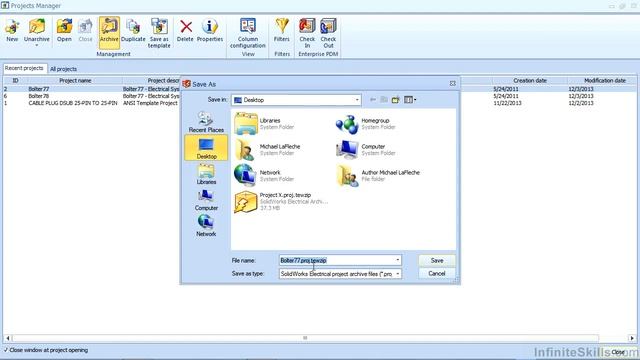Open the View Menu icon in dialog
640x360 pixels.
coord(410,100)
